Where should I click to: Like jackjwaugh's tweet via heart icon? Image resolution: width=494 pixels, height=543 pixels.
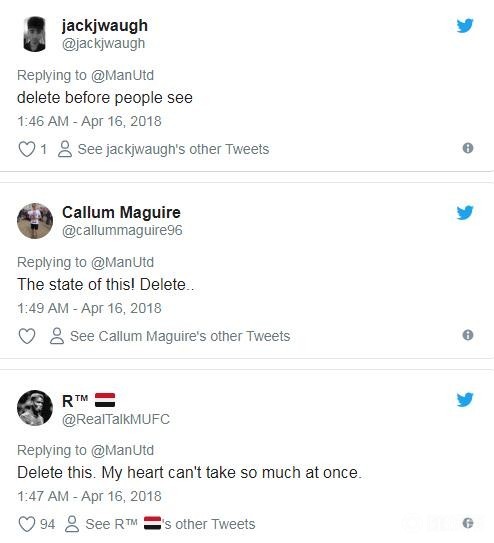tap(27, 149)
